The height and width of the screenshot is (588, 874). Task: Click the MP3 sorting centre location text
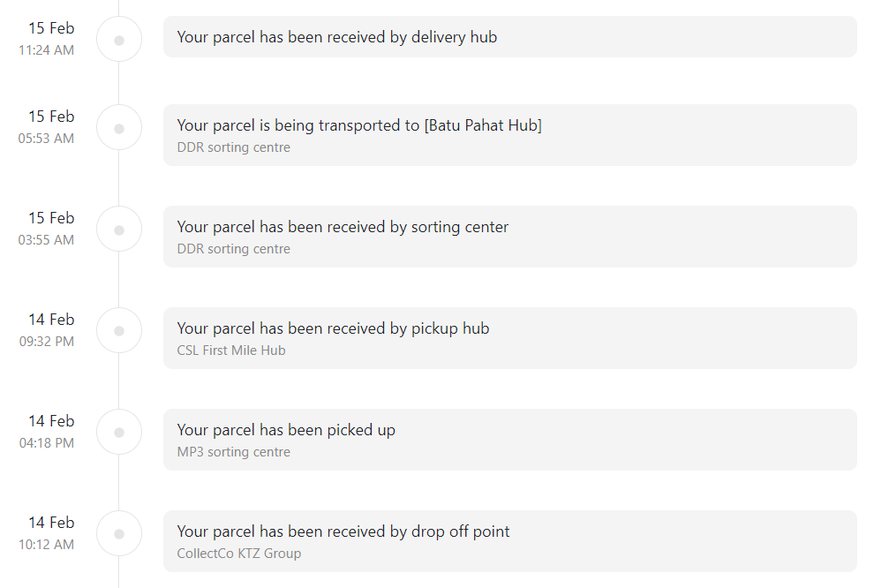coord(234,452)
